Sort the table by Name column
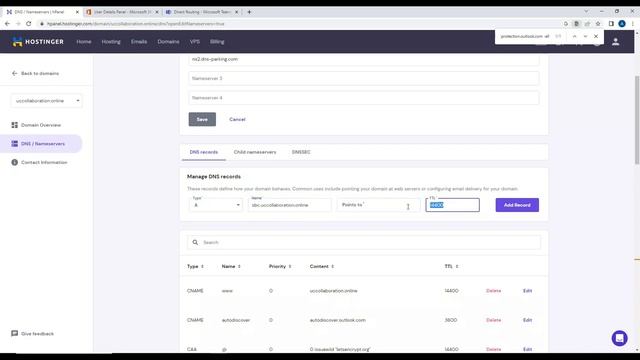The width and height of the screenshot is (640, 360). click(231, 267)
